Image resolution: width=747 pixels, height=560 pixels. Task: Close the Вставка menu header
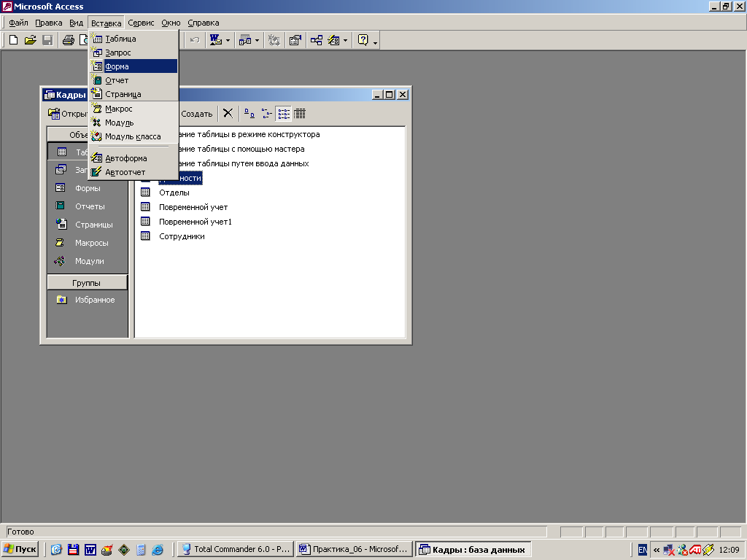coord(107,23)
